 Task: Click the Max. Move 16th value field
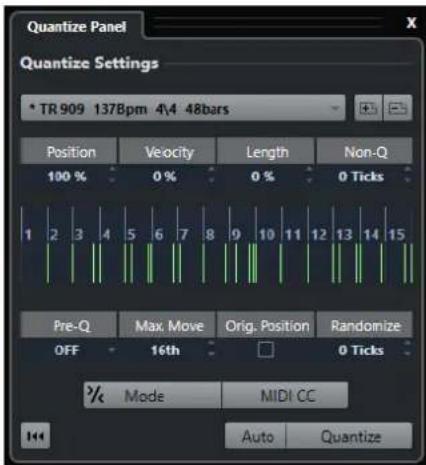point(165,350)
